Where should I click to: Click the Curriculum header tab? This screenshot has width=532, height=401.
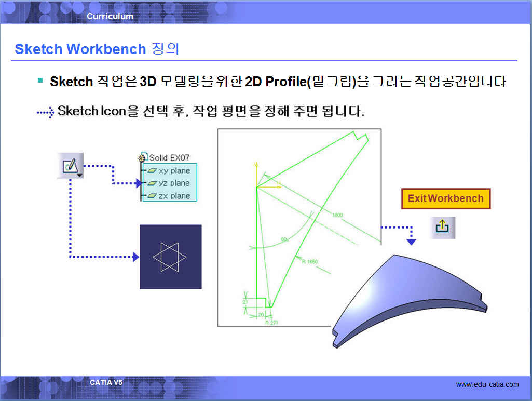pyautogui.click(x=110, y=16)
